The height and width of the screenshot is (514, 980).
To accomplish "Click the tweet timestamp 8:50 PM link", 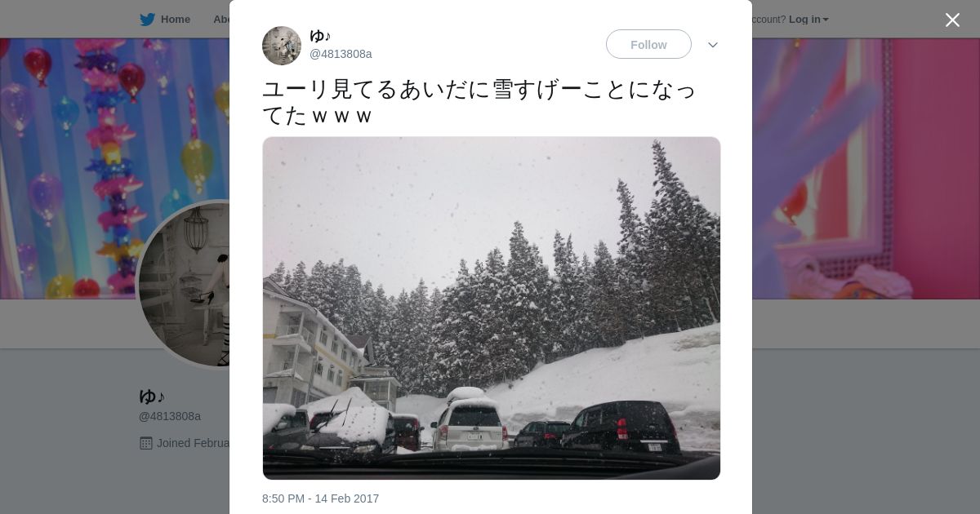I will 320,498.
